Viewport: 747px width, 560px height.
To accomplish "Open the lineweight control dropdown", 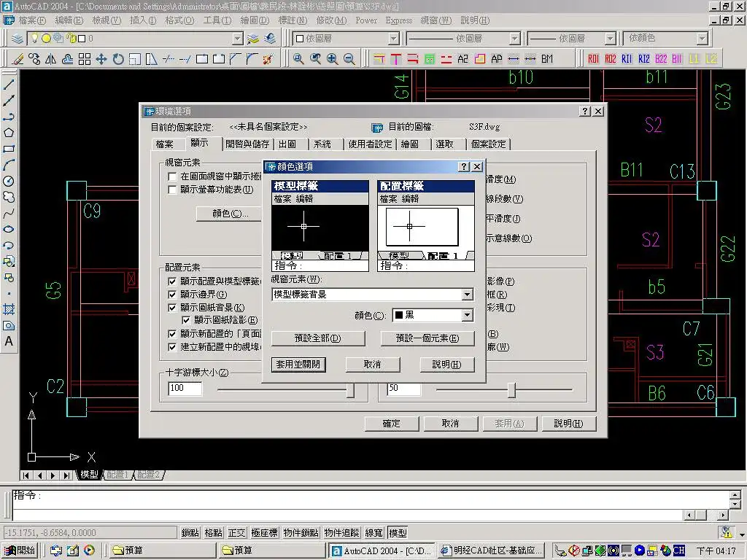I will click(x=611, y=39).
